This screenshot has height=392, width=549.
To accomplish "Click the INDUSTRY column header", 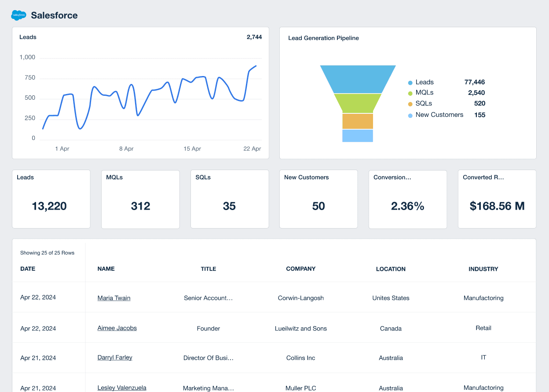I will (483, 269).
